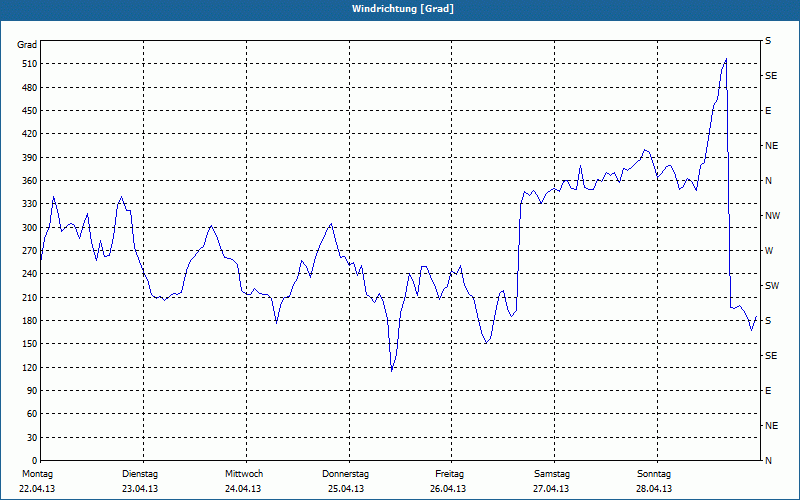This screenshot has width=800, height=500.
Task: Click the 'NW' compass label on right axis
Action: 772,216
